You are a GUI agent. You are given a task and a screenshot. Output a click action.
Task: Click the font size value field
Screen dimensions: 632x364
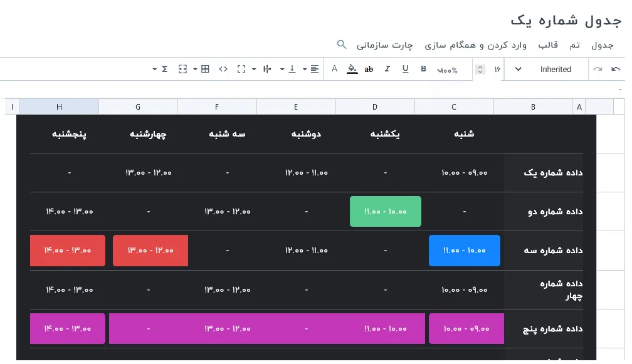coord(497,70)
